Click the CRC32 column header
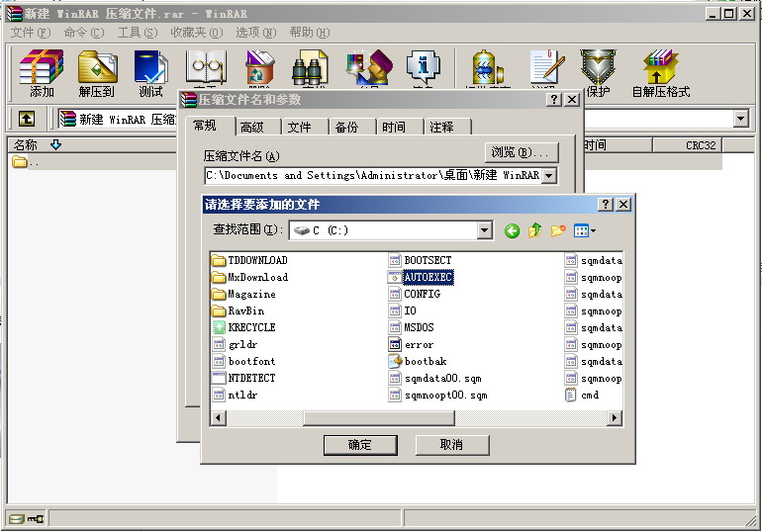 pos(687,145)
